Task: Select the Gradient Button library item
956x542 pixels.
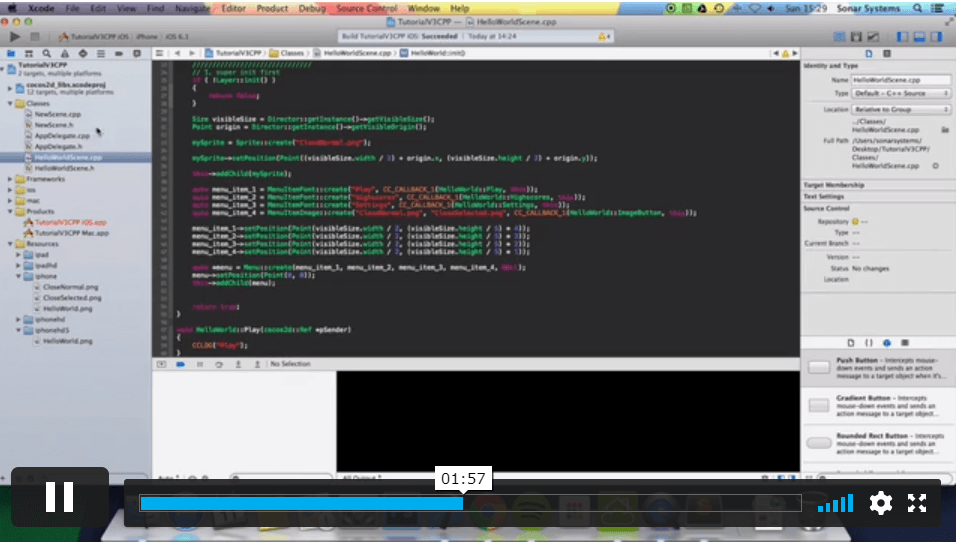Action: [x=878, y=405]
